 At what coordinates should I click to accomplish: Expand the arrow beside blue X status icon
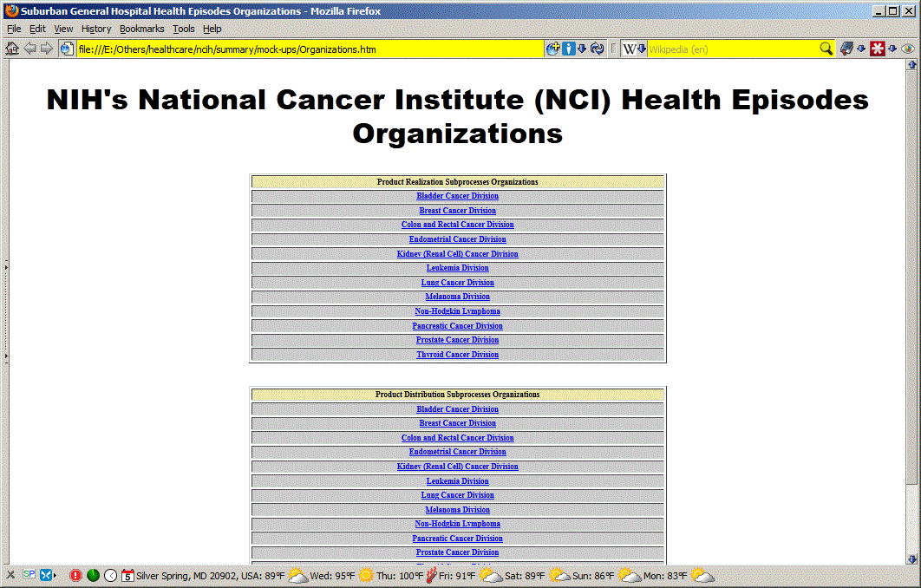(x=56, y=576)
